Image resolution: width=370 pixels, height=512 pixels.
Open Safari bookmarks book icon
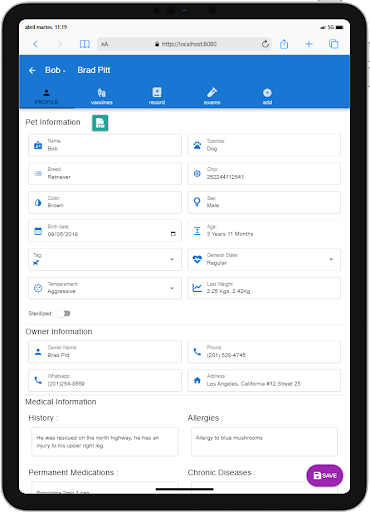pyautogui.click(x=85, y=44)
